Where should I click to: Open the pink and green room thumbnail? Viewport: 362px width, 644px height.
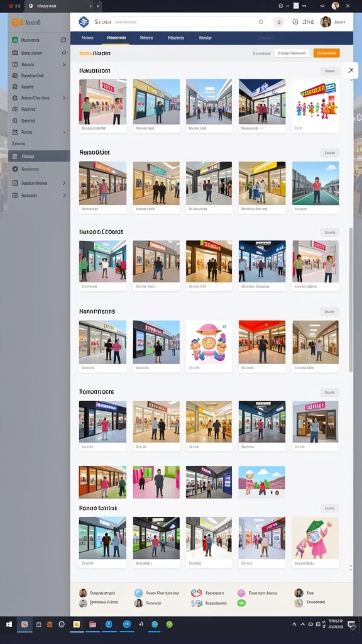click(156, 482)
